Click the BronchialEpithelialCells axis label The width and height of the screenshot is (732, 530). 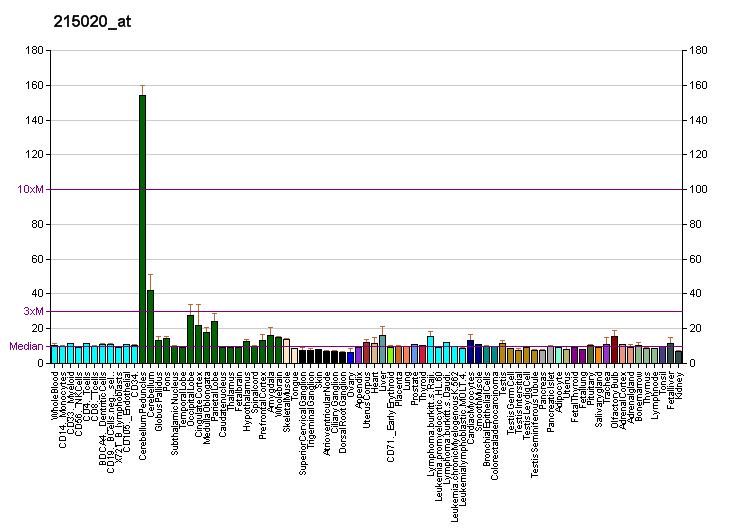[x=487, y=419]
